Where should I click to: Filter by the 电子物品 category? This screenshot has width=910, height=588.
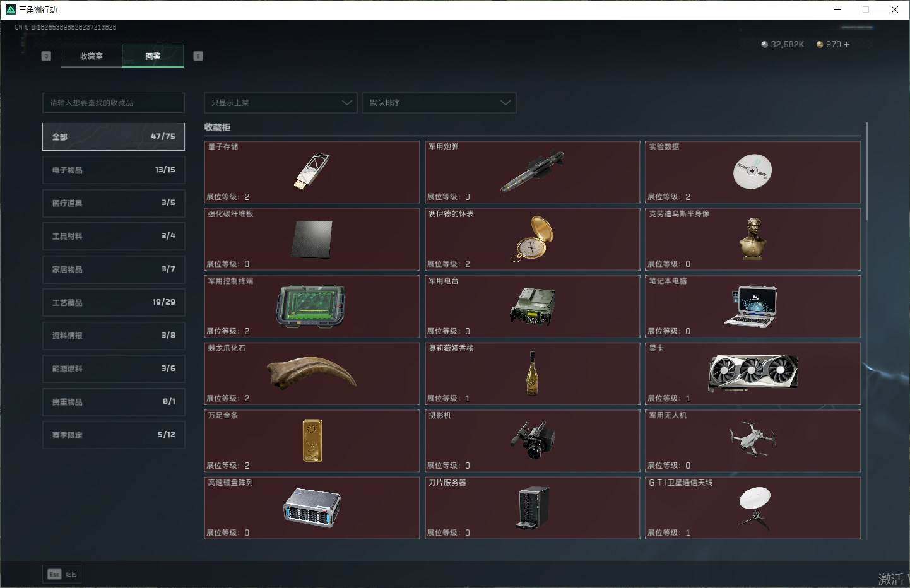click(114, 170)
